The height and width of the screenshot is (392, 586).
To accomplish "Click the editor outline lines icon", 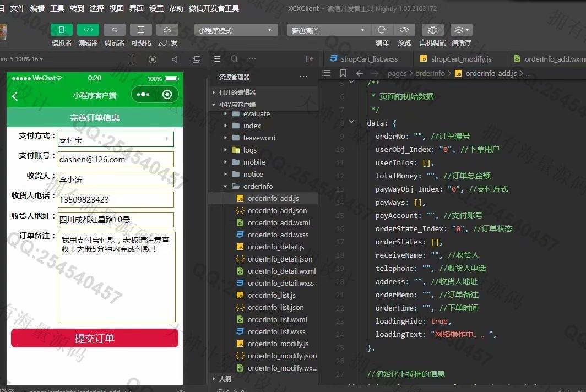I will (x=327, y=73).
